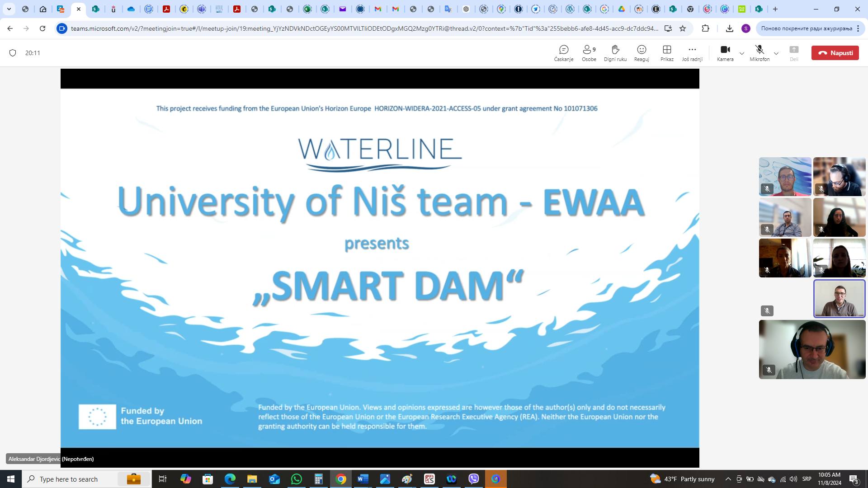Click the camera site info icon in address bar
Viewport: 868px width, 488px height.
tap(62, 28)
